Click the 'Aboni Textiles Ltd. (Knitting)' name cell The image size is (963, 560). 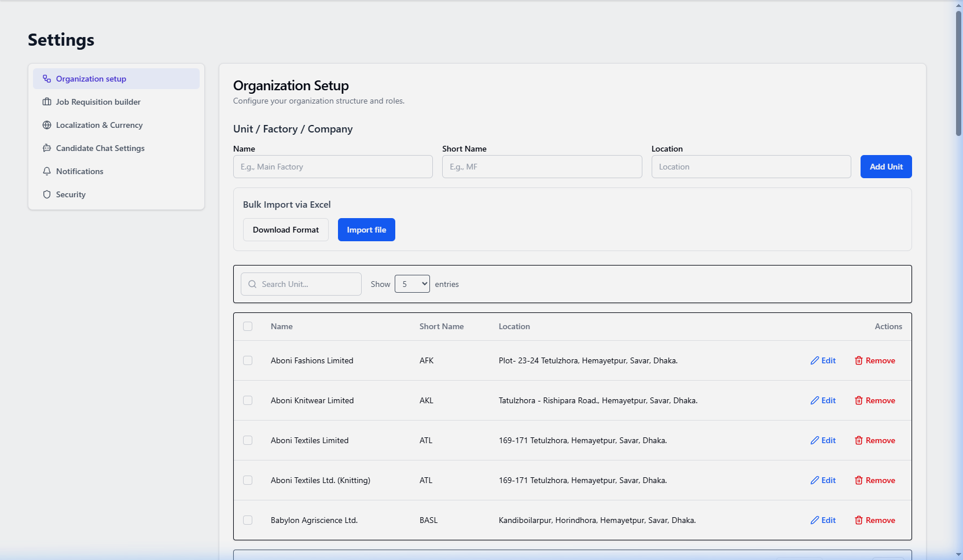[321, 480]
